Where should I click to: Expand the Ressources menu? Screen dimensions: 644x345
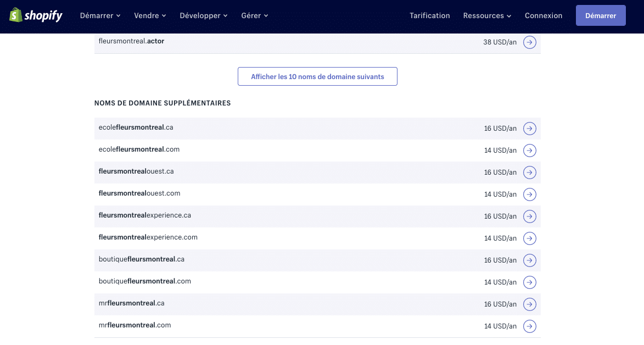click(487, 16)
